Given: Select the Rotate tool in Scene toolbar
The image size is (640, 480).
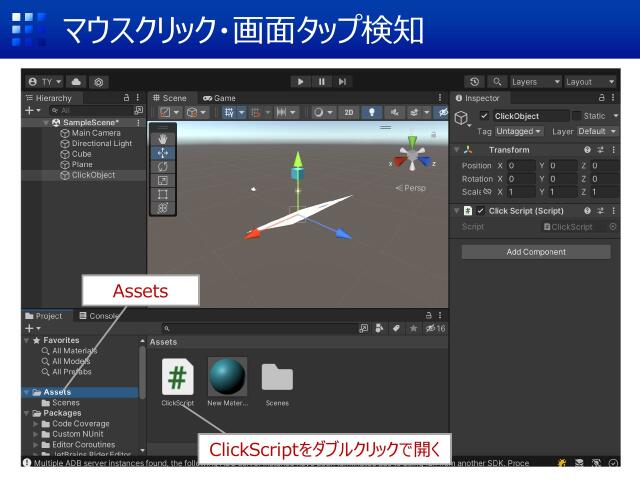Looking at the screenshot, I should 163,167.
